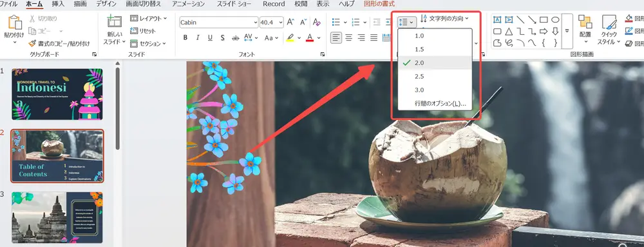Click the Reset (リセット) slide button
This screenshot has width=644, height=247.
tap(143, 31)
